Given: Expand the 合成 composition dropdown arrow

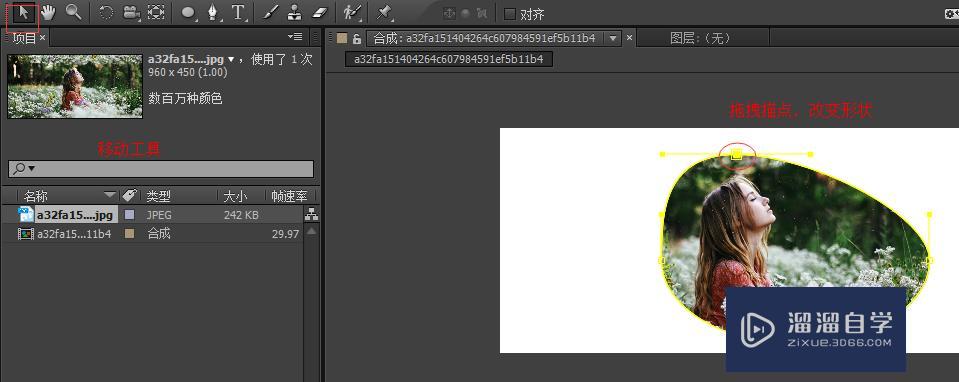Looking at the screenshot, I should click(613, 39).
